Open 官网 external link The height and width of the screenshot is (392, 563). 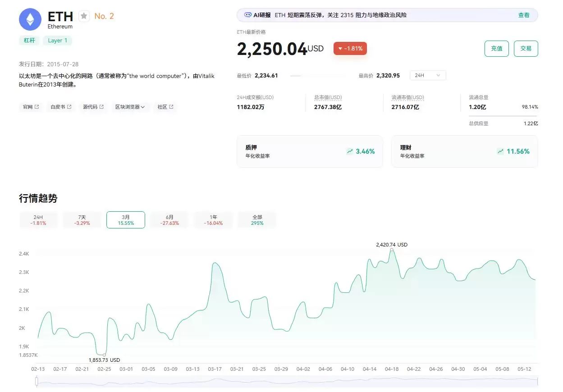[31, 107]
